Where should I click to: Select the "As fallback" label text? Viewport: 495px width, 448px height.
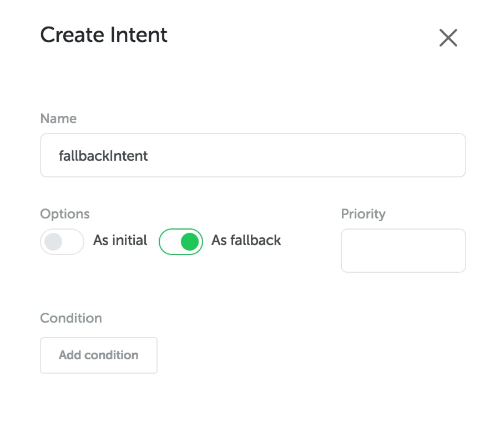click(246, 240)
